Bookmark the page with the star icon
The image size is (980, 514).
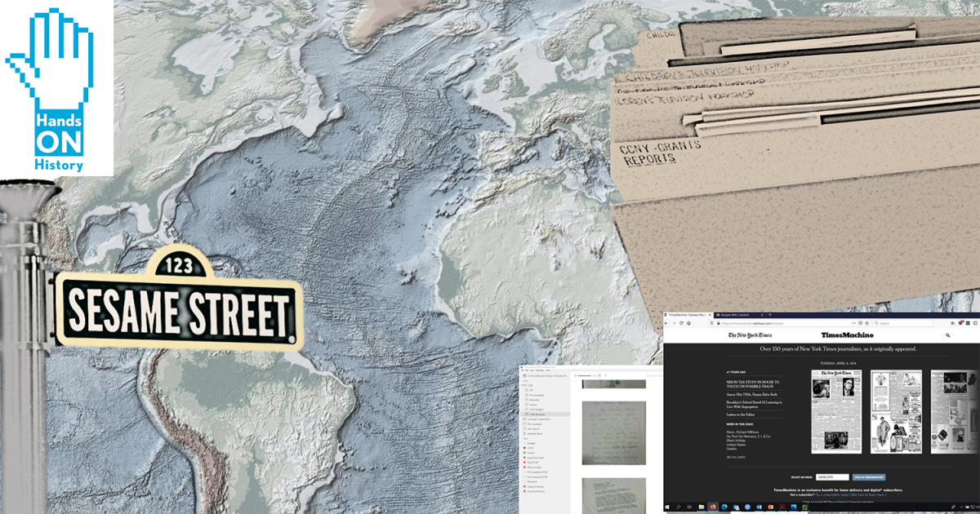(866, 323)
